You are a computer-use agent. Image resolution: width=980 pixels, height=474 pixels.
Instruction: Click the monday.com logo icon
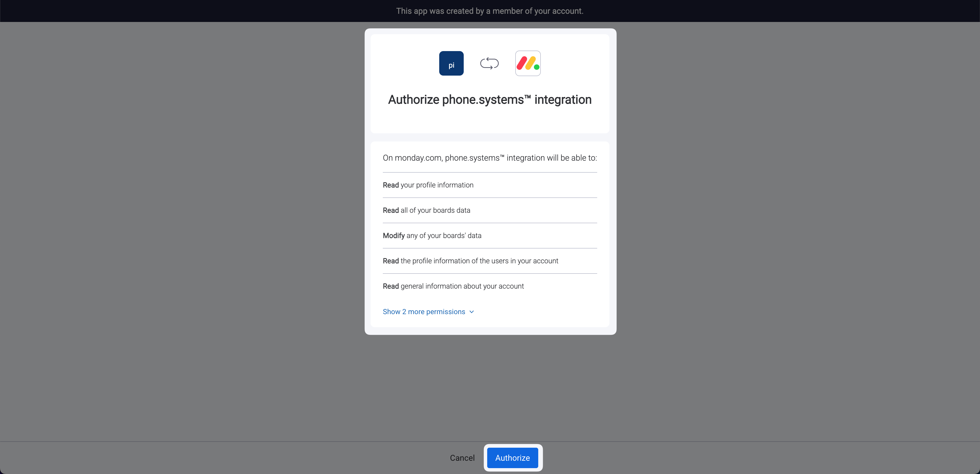(528, 63)
